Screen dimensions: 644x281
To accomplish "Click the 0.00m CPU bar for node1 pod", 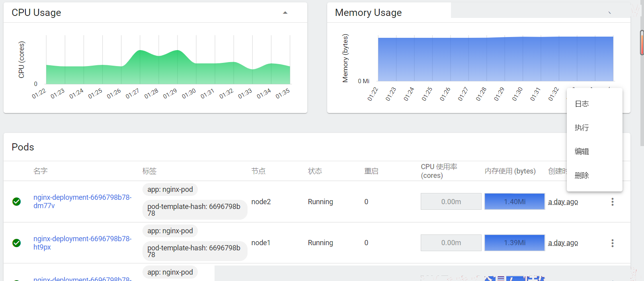I will point(451,243).
